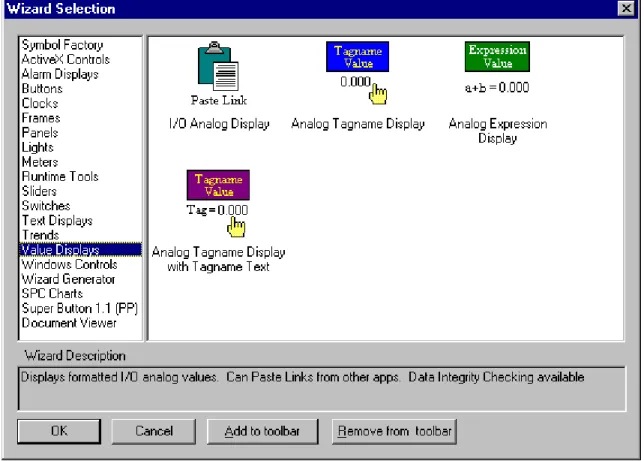Open the Buttons wizard category
The image size is (644, 461).
tap(42, 89)
